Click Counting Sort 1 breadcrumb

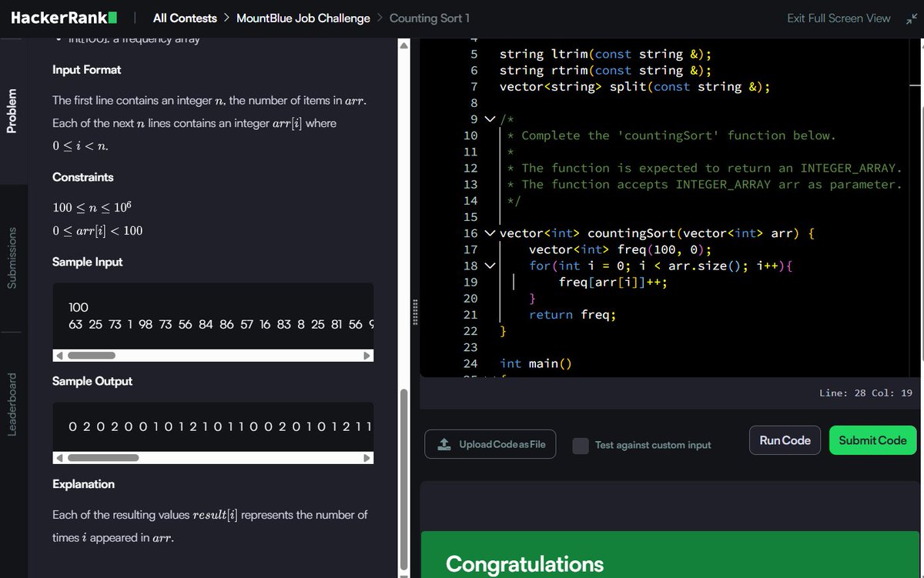click(x=430, y=18)
